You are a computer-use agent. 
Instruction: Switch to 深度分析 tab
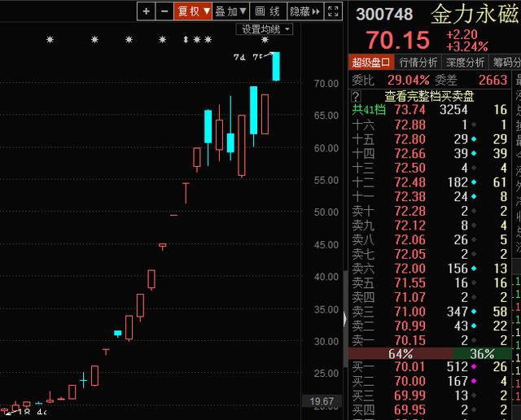click(465, 62)
